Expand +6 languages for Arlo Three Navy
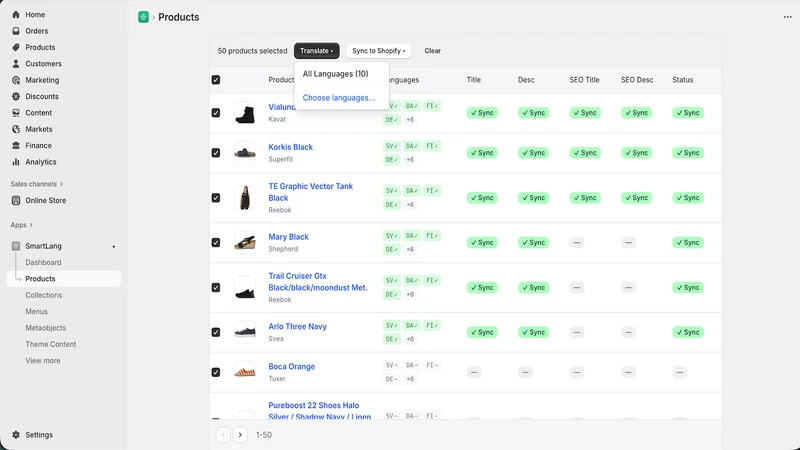The image size is (800, 450). point(410,339)
